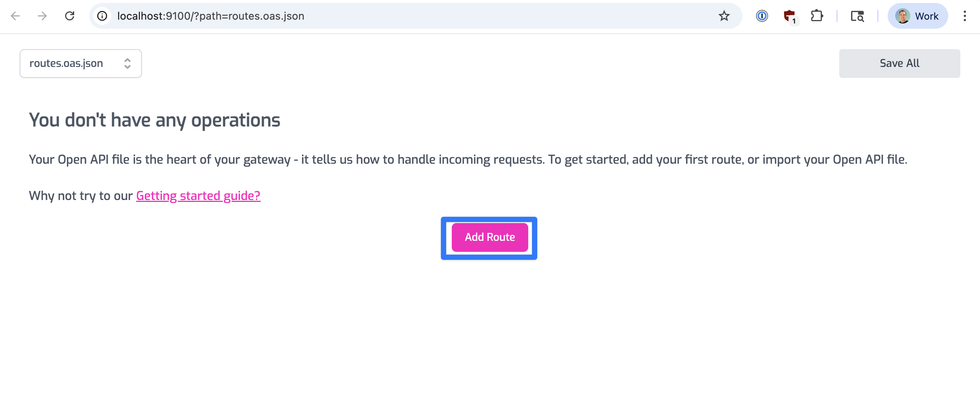Bookmark this page with the star
Image resolution: width=980 pixels, height=394 pixels.
(x=723, y=16)
